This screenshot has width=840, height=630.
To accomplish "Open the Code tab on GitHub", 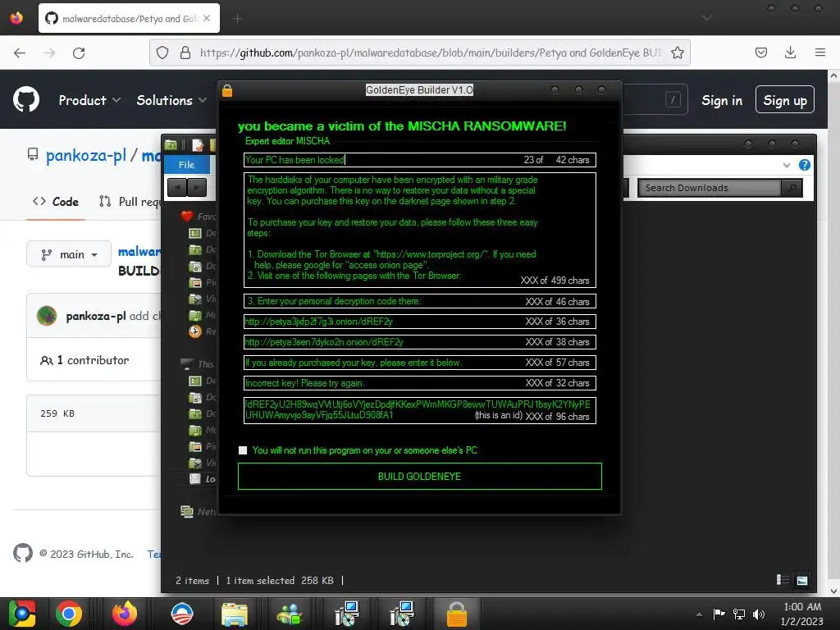I will (56, 202).
